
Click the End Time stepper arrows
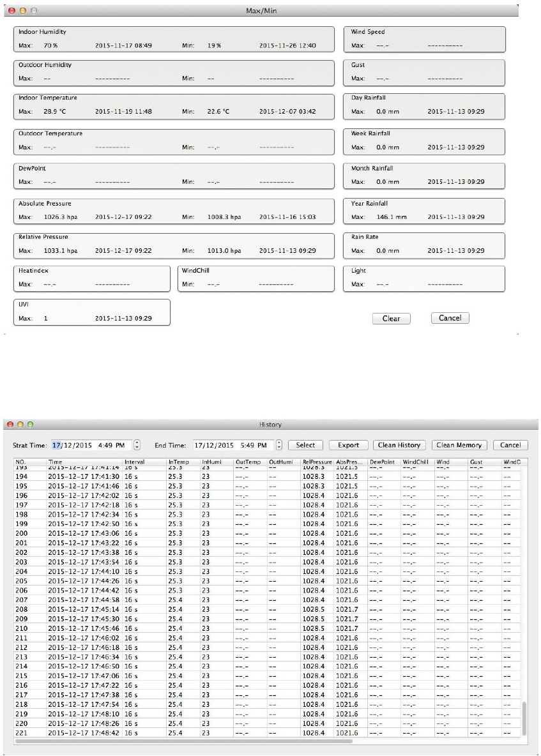278,445
